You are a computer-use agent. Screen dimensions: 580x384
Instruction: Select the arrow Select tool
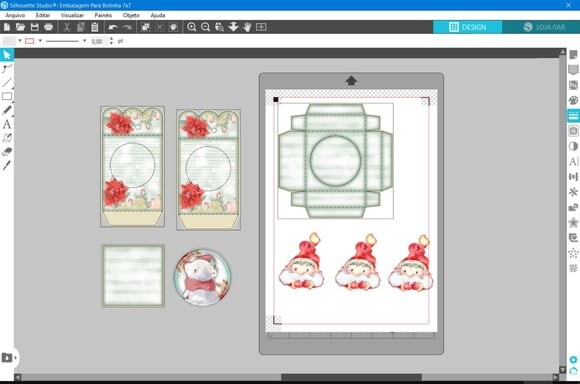[x=7, y=55]
